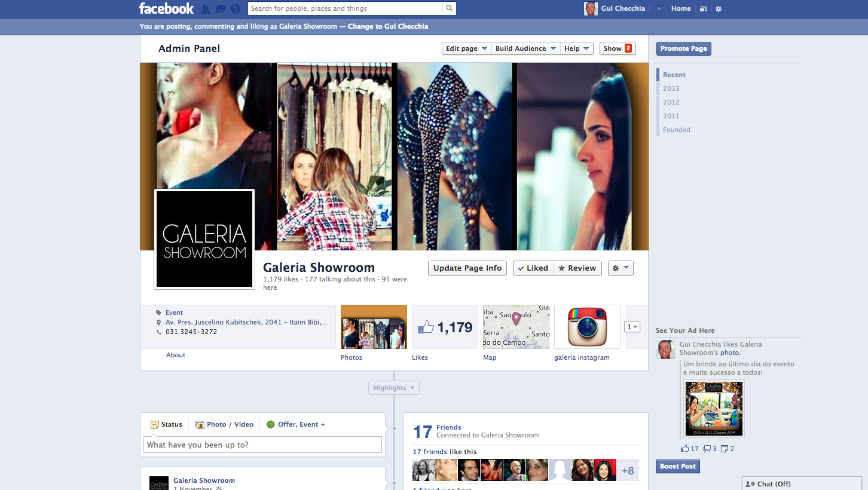This screenshot has width=868, height=490.
Task: Open the ad photo thumbnail in sidebar
Action: pyautogui.click(x=714, y=409)
